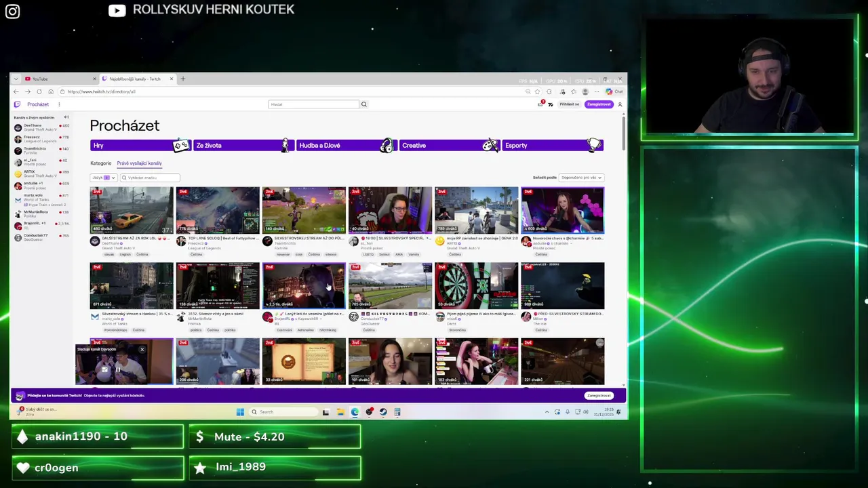
Task: Click the Procházet link in the header
Action: point(38,104)
